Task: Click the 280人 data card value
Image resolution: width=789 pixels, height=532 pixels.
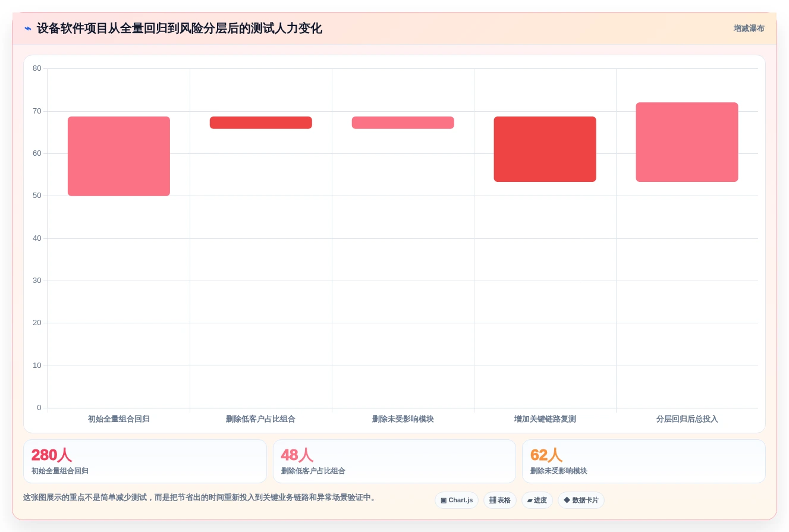Action: tap(52, 455)
